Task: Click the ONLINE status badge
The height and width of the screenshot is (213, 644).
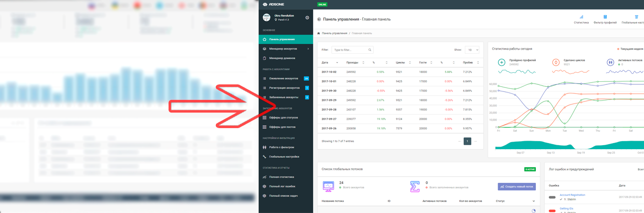Action: click(x=323, y=4)
